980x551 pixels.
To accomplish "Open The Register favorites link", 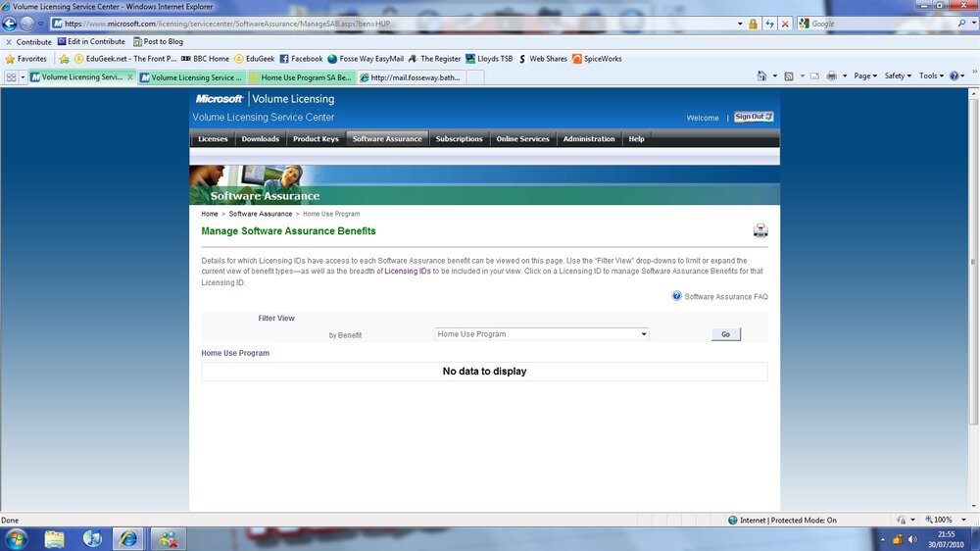I will (434, 59).
